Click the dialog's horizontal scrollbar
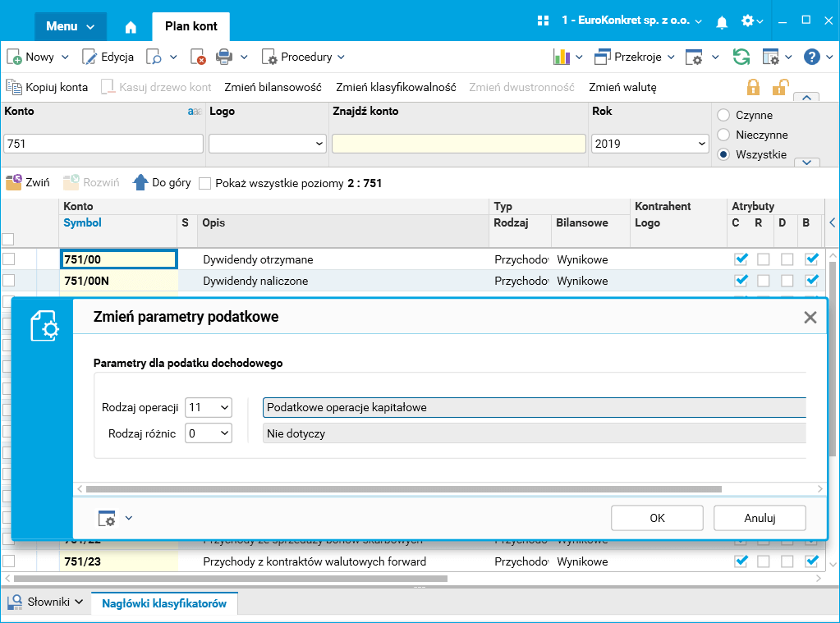Image resolution: width=840 pixels, height=623 pixels. click(404, 489)
